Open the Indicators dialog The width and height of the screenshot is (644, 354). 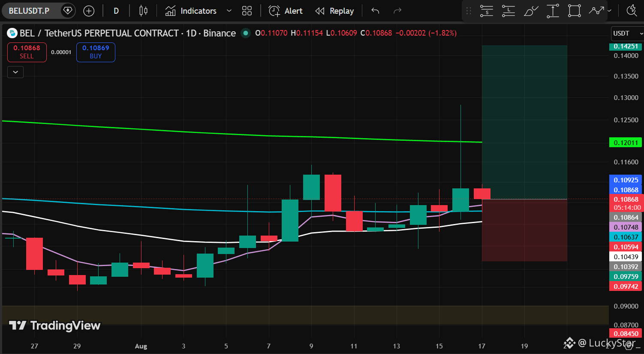(191, 11)
